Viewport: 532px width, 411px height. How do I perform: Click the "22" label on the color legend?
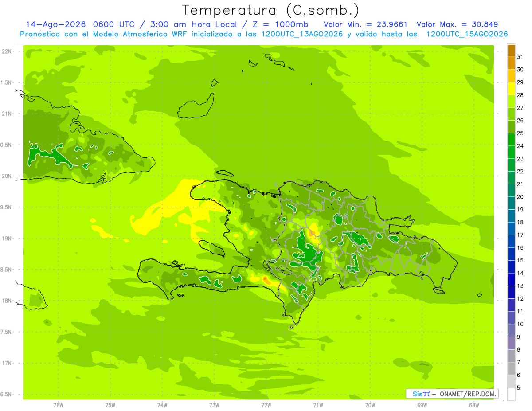click(520, 172)
